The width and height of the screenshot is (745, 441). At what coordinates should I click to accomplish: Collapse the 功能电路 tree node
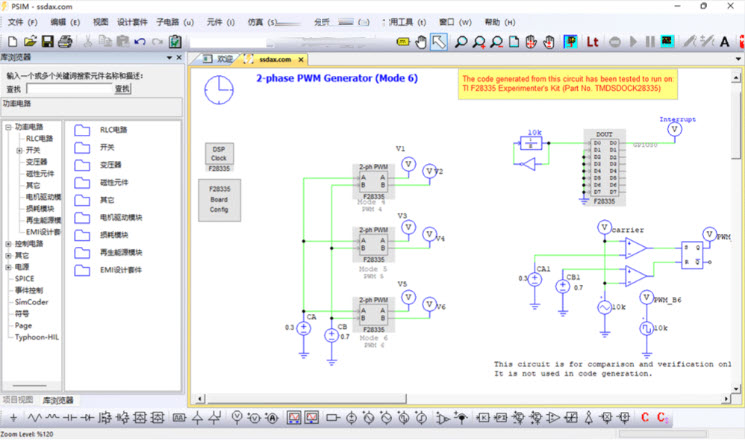pyautogui.click(x=9, y=128)
